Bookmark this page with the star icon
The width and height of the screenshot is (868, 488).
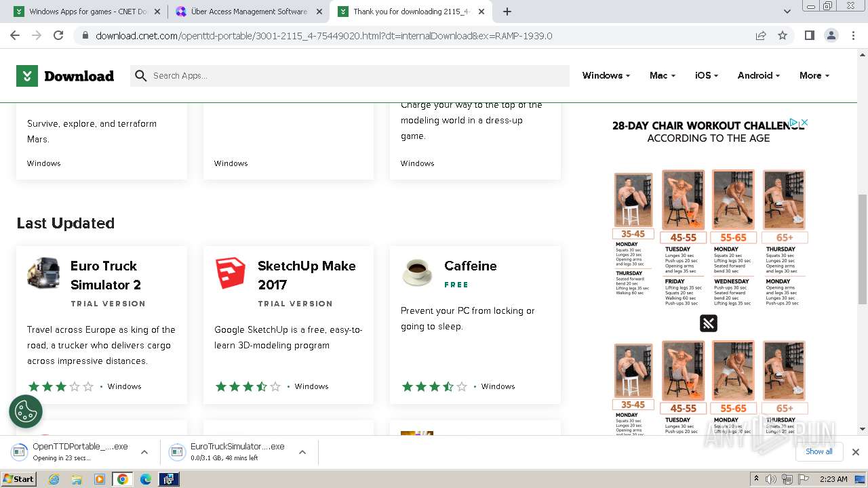(783, 35)
